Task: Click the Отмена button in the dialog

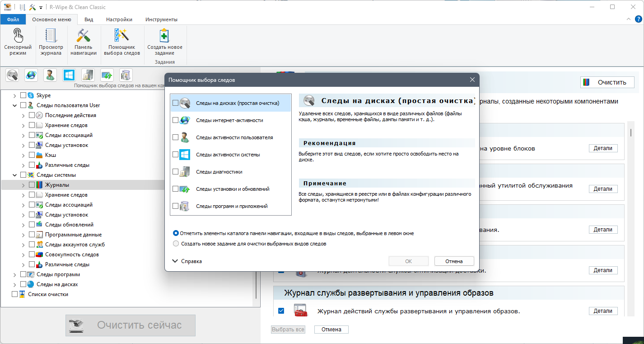Action: click(454, 261)
